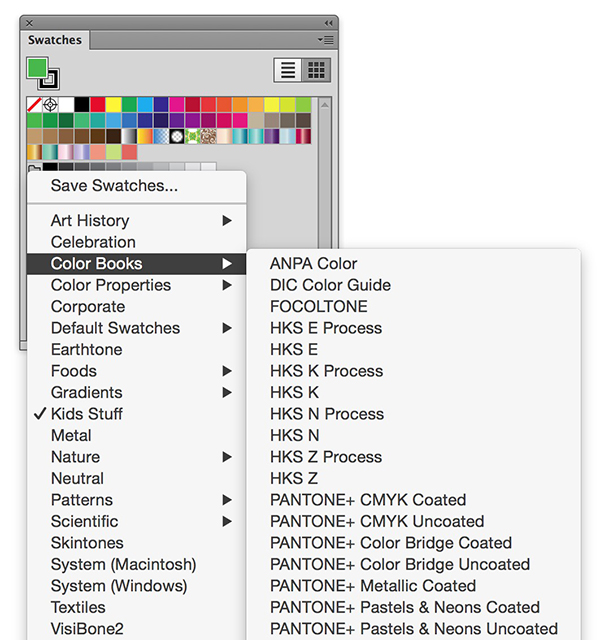
Task: Switch to thumbnail grid view of swatches
Action: (316, 70)
